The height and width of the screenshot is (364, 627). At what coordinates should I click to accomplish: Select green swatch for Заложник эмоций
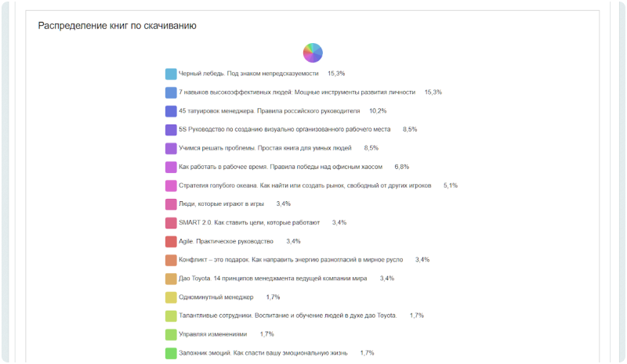pos(171,354)
